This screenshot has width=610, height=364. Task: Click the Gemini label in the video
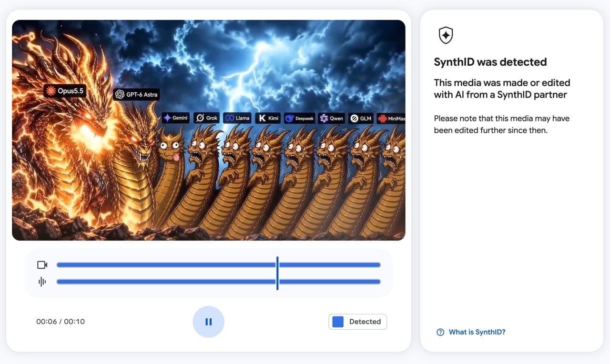point(176,118)
